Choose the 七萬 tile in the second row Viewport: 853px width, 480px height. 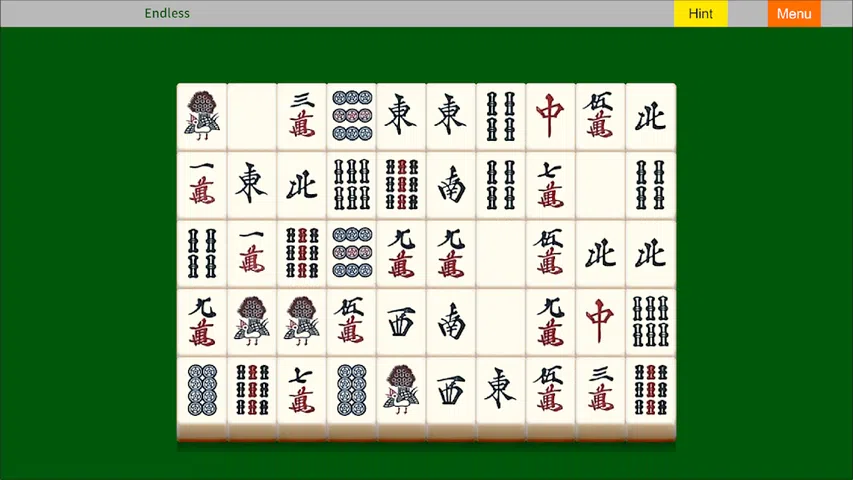[x=550, y=185]
